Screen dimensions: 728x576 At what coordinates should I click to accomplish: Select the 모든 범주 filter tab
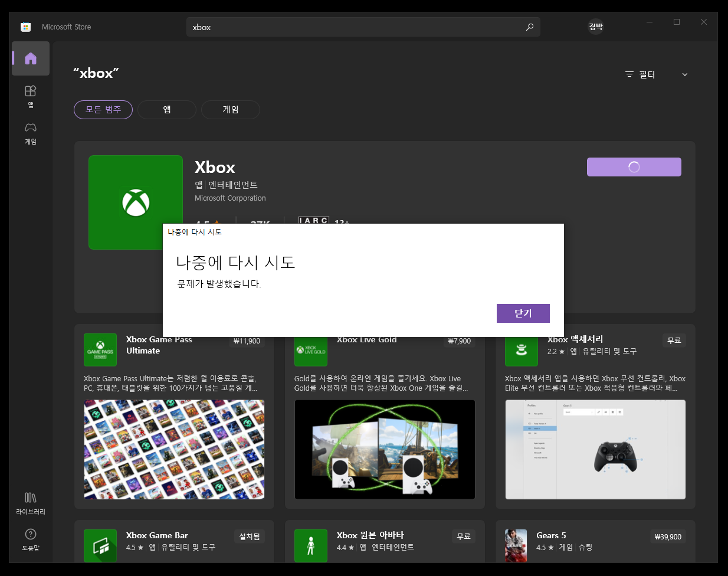103,110
